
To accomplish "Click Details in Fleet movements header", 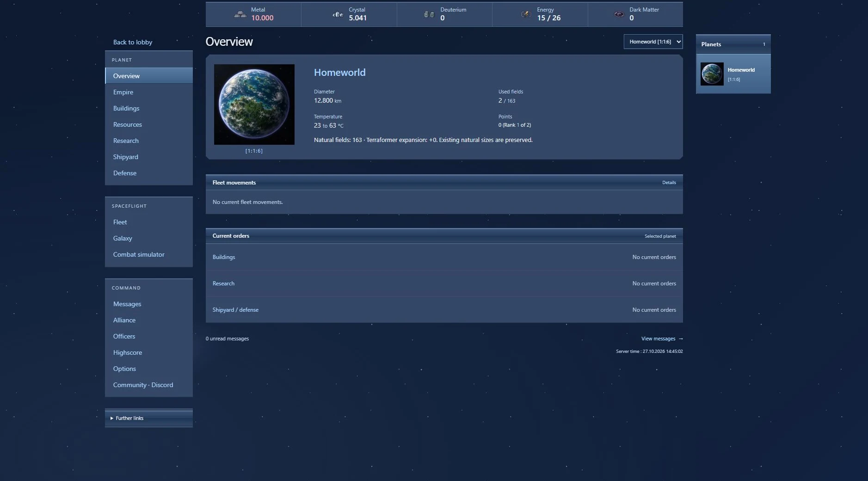I will click(x=669, y=183).
